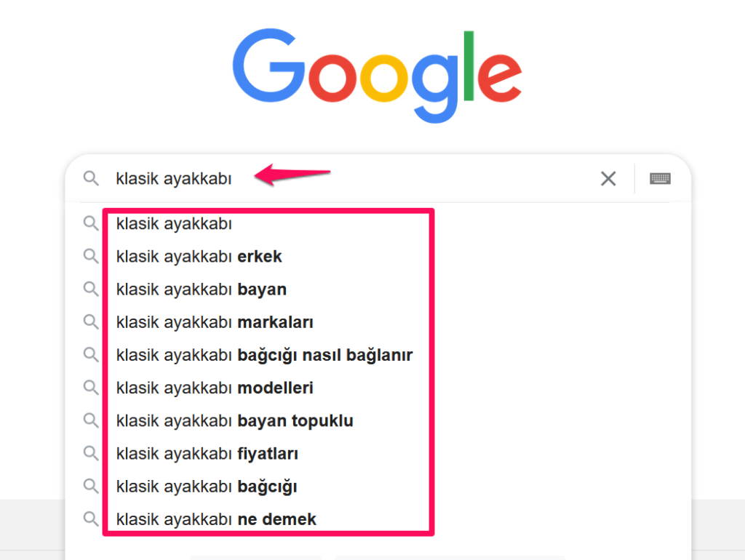Image resolution: width=745 pixels, height=560 pixels.
Task: Click magnifier icon beside 'klasik ayakkabı fiyatları'
Action: [91, 453]
